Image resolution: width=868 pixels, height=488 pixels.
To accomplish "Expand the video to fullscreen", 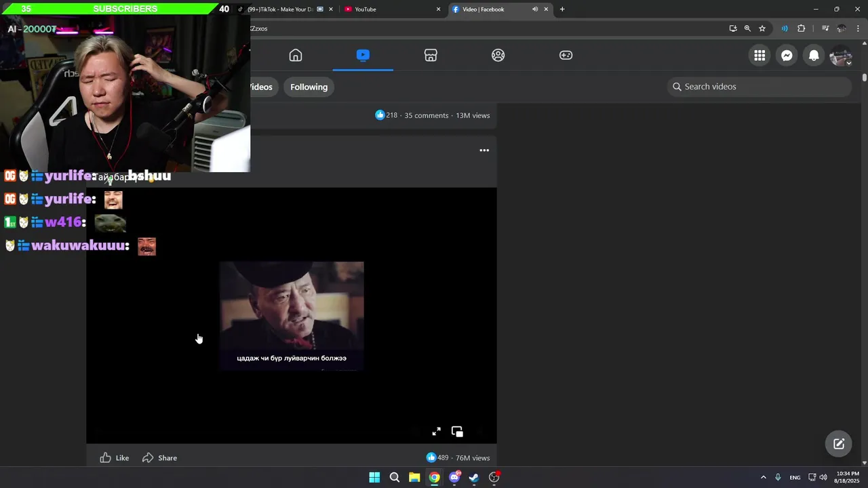I will pyautogui.click(x=437, y=432).
